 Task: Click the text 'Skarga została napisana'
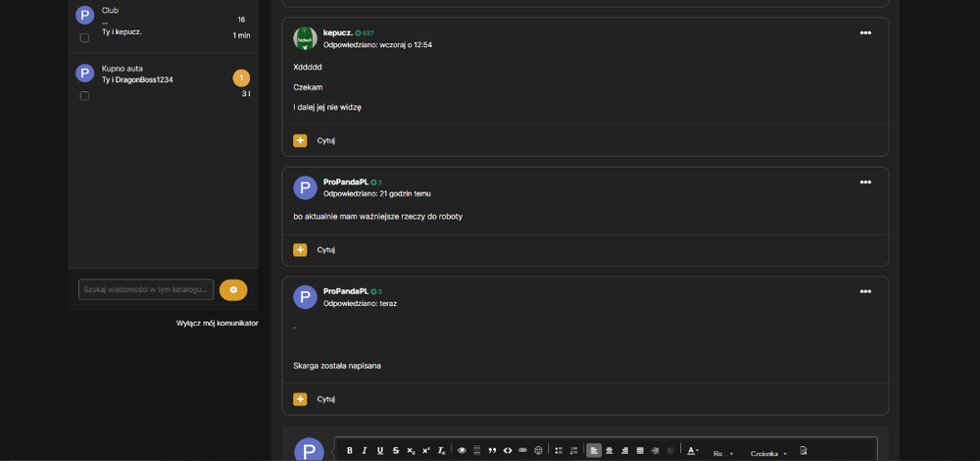(337, 366)
